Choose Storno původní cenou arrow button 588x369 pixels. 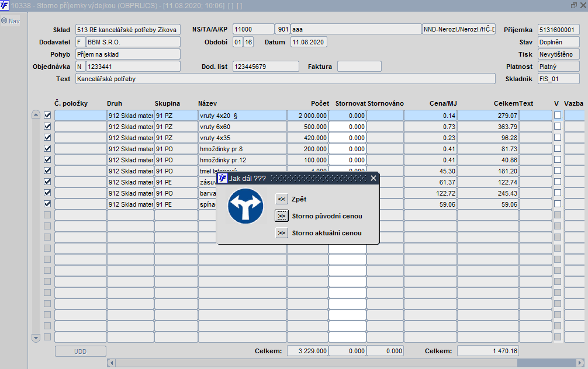281,216
